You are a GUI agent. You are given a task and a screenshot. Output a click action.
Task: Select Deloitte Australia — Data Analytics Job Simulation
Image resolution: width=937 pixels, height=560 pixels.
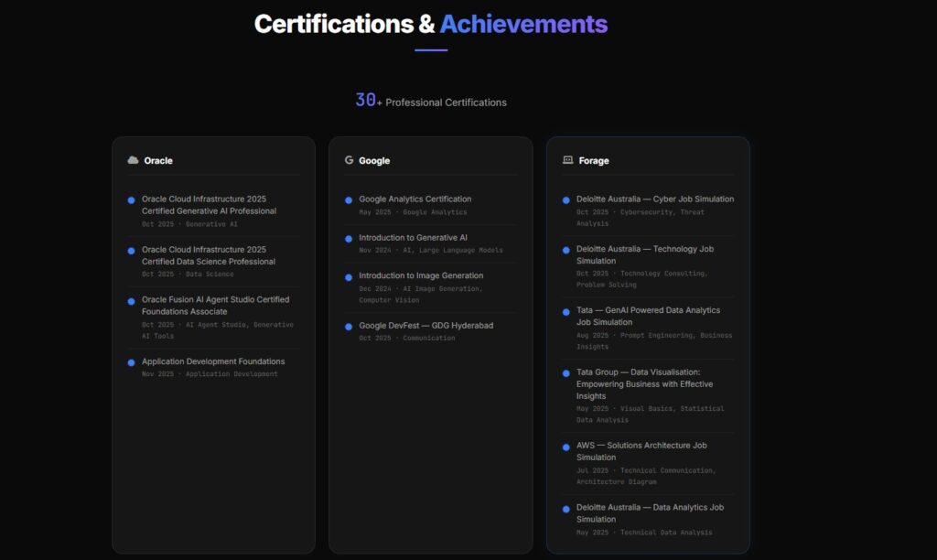tap(648, 520)
